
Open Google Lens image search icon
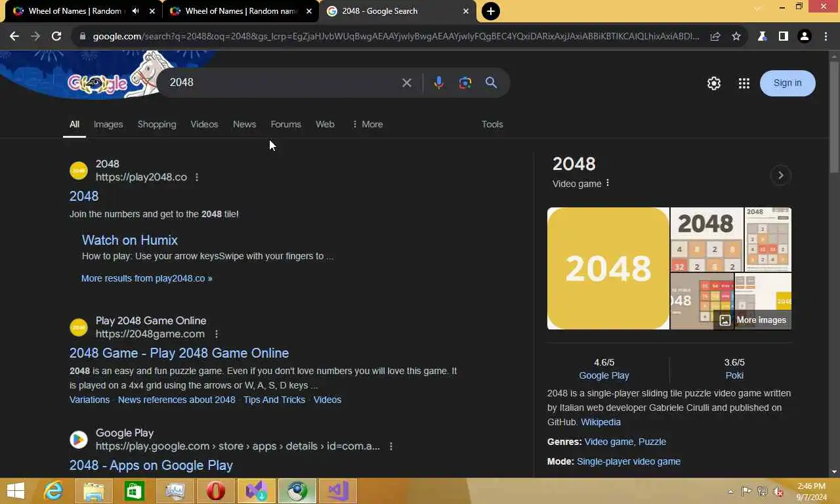pyautogui.click(x=465, y=83)
